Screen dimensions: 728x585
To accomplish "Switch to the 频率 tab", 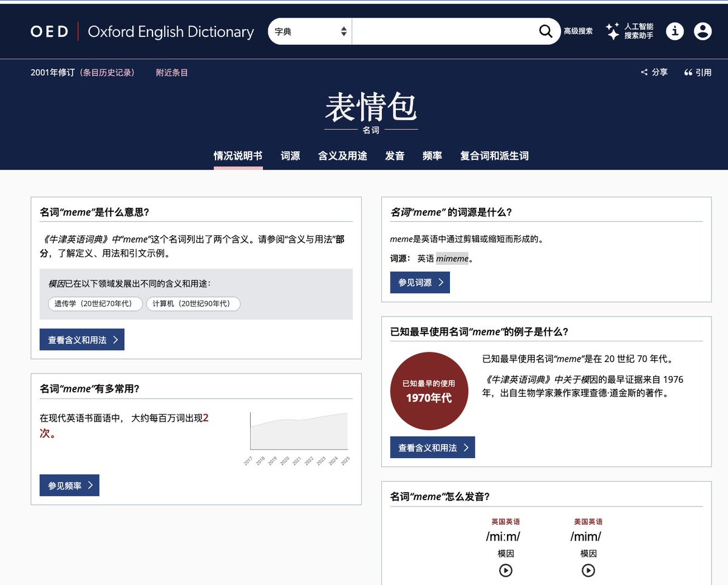I will (x=432, y=156).
